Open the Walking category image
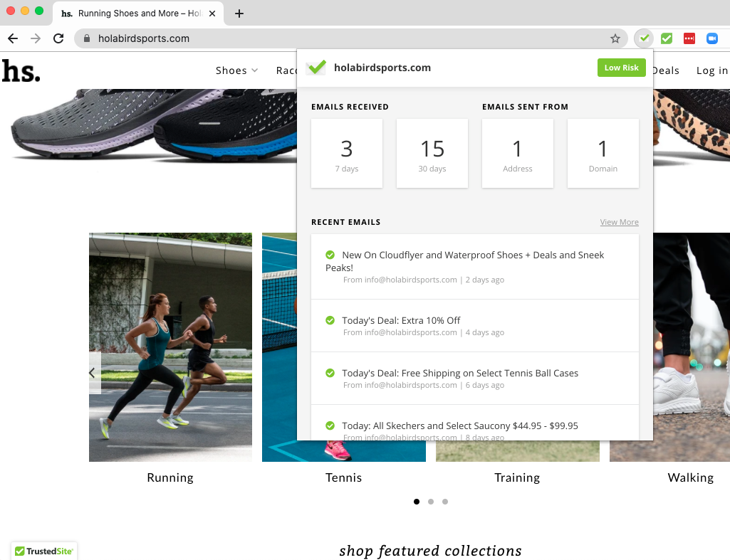 tap(692, 347)
